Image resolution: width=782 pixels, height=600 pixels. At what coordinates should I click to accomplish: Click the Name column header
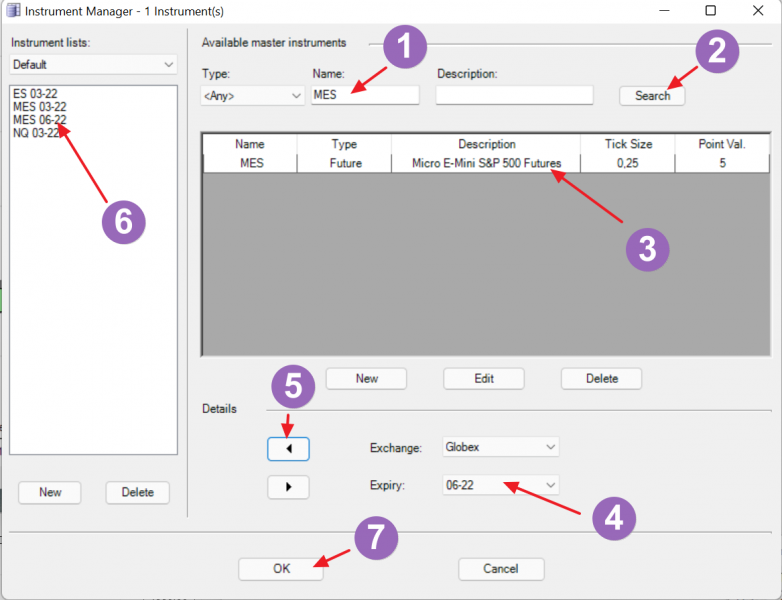tap(250, 144)
